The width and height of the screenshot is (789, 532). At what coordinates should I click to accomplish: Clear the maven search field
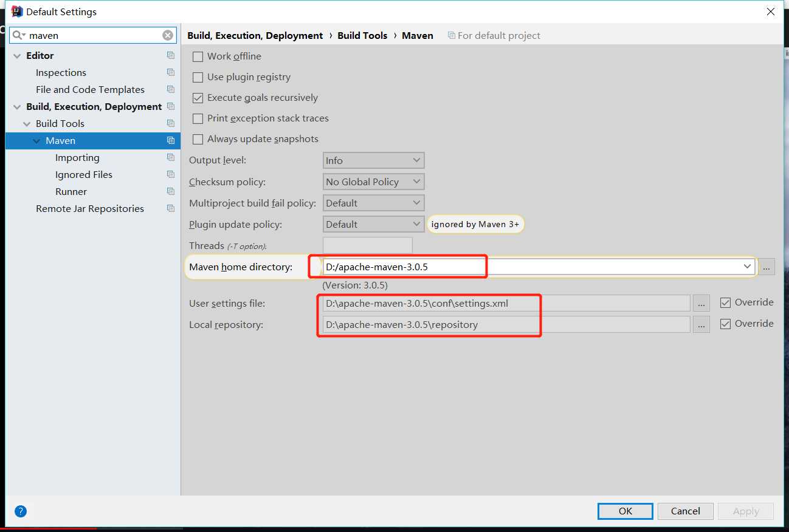pyautogui.click(x=168, y=35)
